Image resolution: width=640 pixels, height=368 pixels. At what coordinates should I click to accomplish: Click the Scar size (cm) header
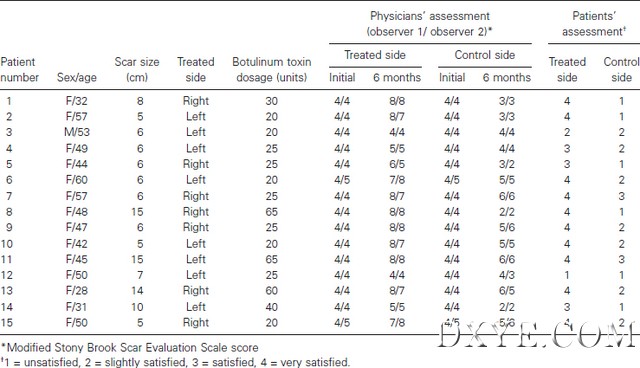(137, 70)
